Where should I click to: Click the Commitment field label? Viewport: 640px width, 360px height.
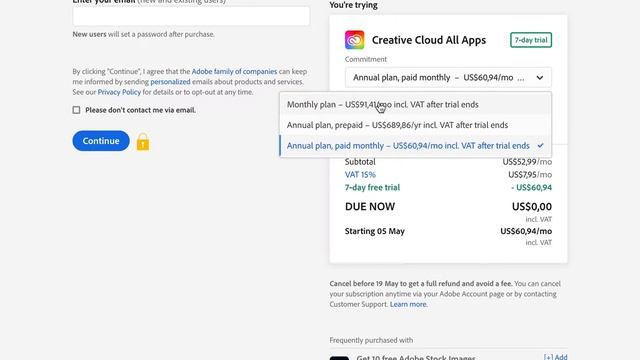(x=366, y=59)
